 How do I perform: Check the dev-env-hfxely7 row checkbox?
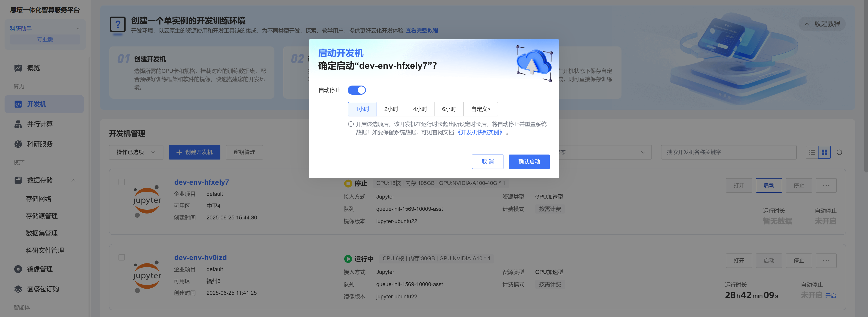tap(122, 182)
